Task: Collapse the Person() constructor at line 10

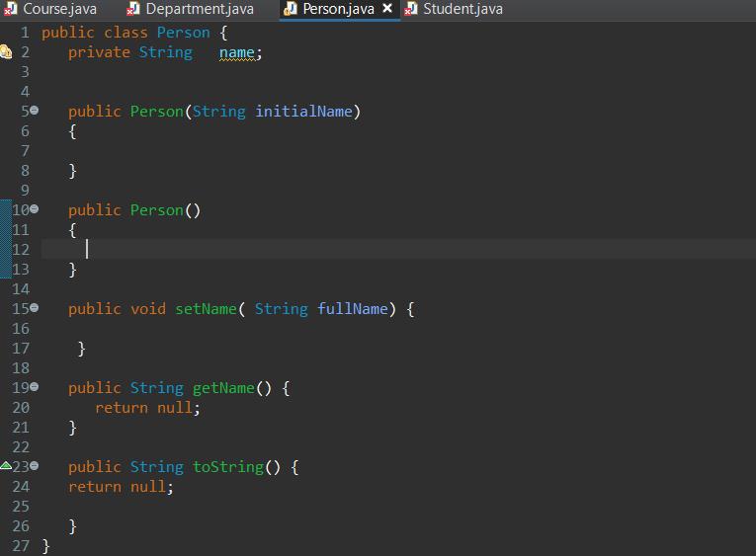Action: [35, 209]
